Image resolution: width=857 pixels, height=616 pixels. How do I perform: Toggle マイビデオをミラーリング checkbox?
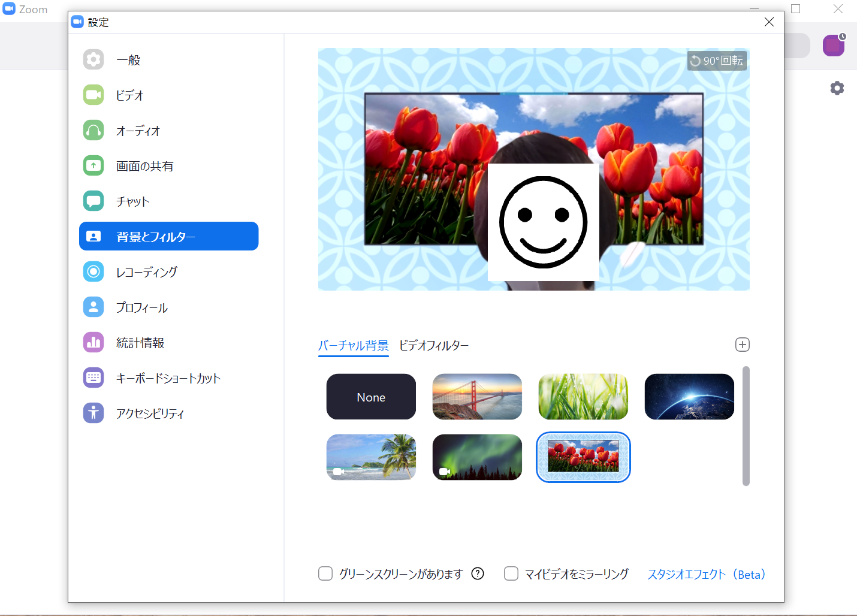pos(511,573)
